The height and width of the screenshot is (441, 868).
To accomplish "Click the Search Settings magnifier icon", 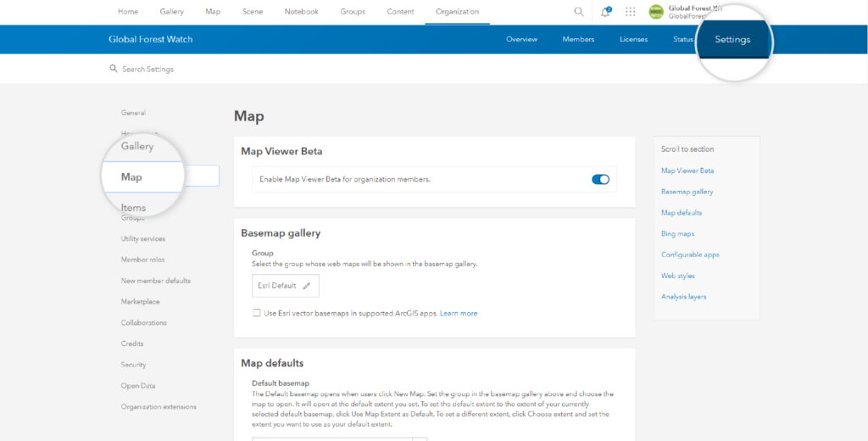I will coord(114,69).
